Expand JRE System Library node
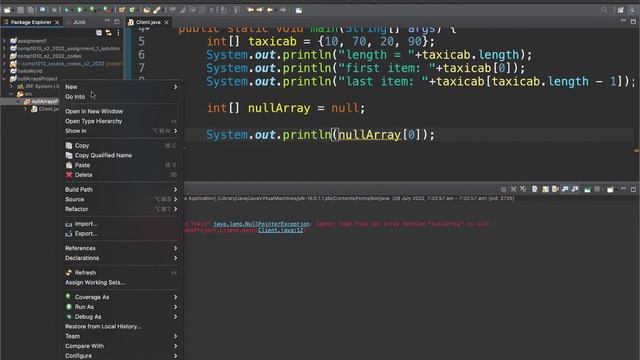 11,86
